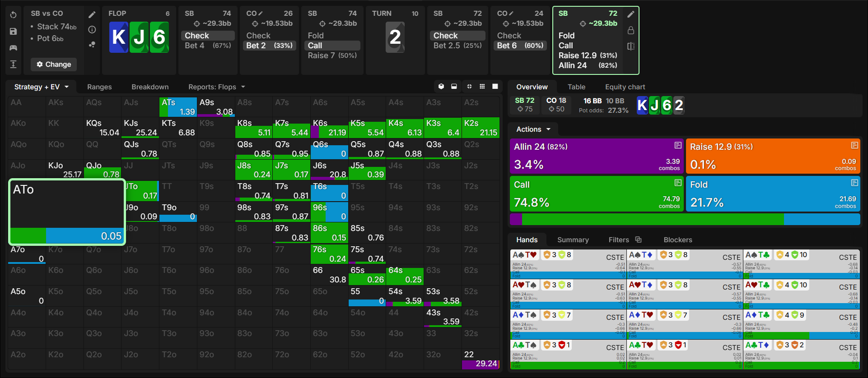Viewport: 868px width, 378px height.
Task: Click the ATs cell in the hand matrix
Action: [x=178, y=107]
